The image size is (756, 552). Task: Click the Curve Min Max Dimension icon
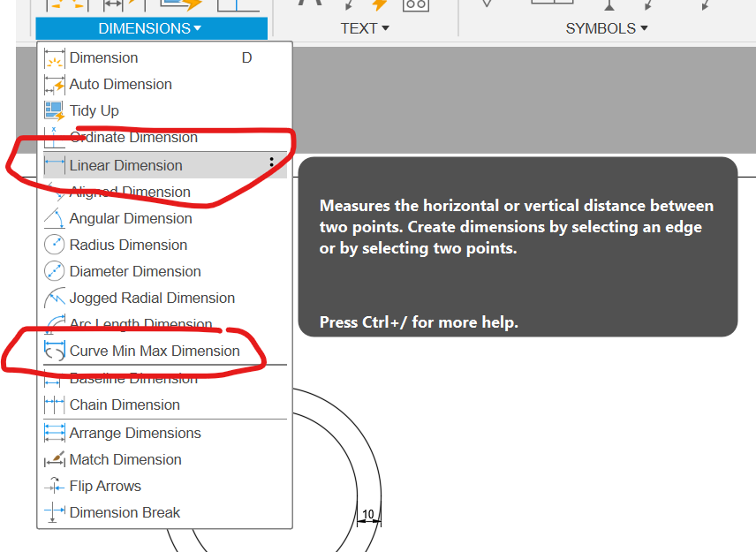click(x=54, y=351)
